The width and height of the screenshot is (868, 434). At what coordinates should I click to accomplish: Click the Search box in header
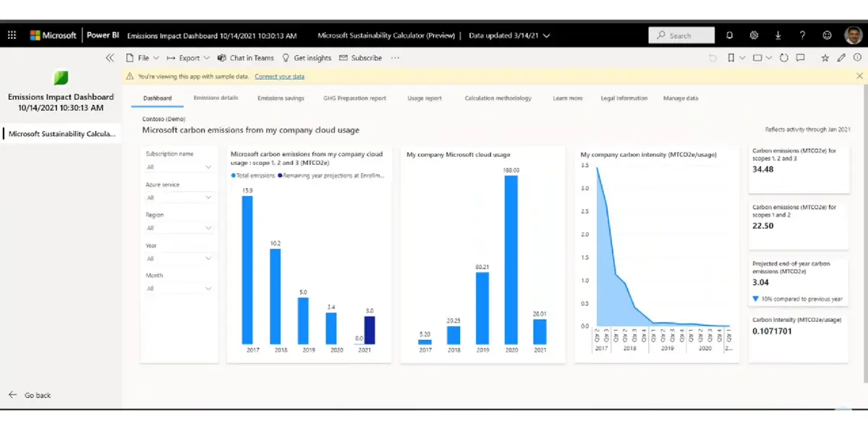pos(681,35)
